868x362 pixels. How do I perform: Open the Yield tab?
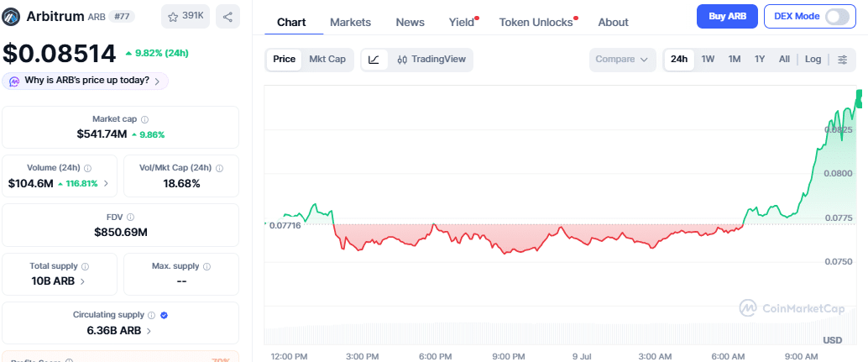click(463, 22)
